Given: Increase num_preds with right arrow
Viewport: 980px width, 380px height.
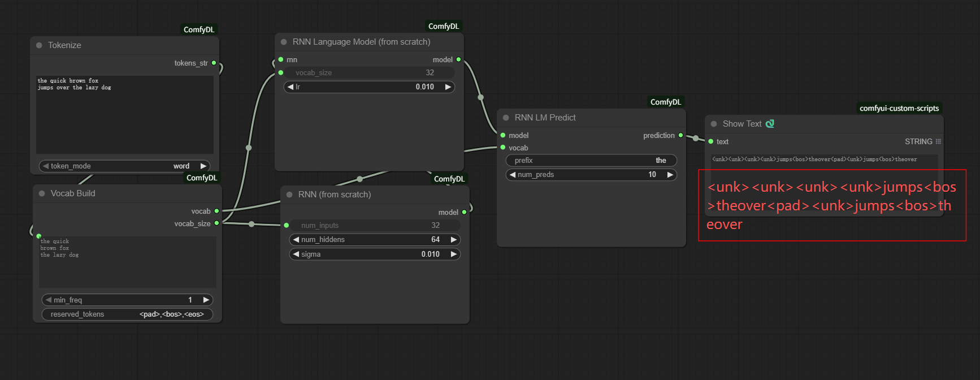Looking at the screenshot, I should [670, 175].
